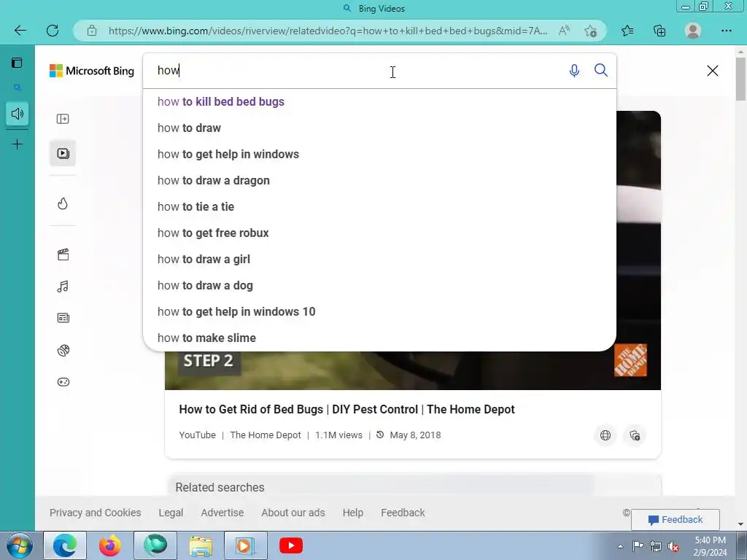The height and width of the screenshot is (560, 747).
Task: Open the Home Depot bed bugs video title
Action: pos(347,410)
